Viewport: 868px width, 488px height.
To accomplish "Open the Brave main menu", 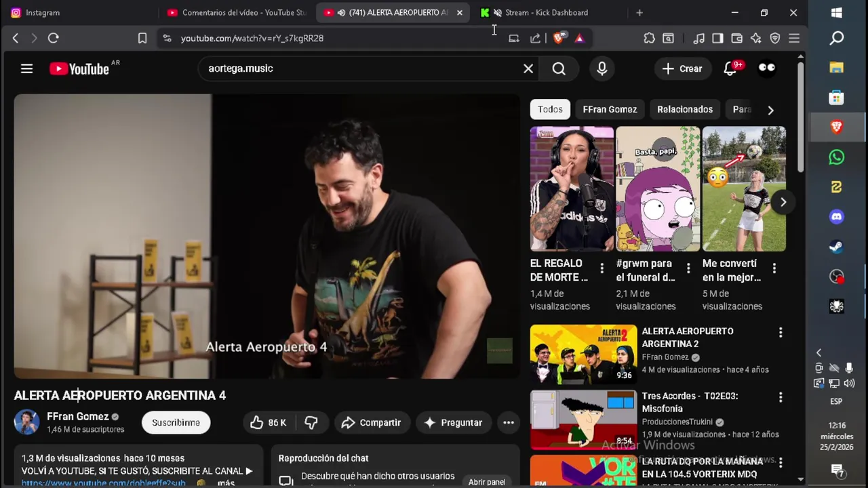I will 794,38.
